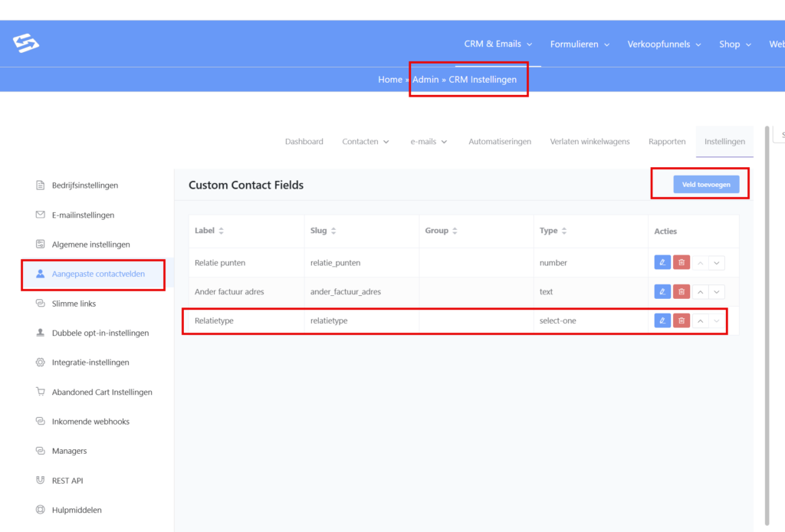785x532 pixels.
Task: Go to the Rapporten tab
Action: [667, 142]
